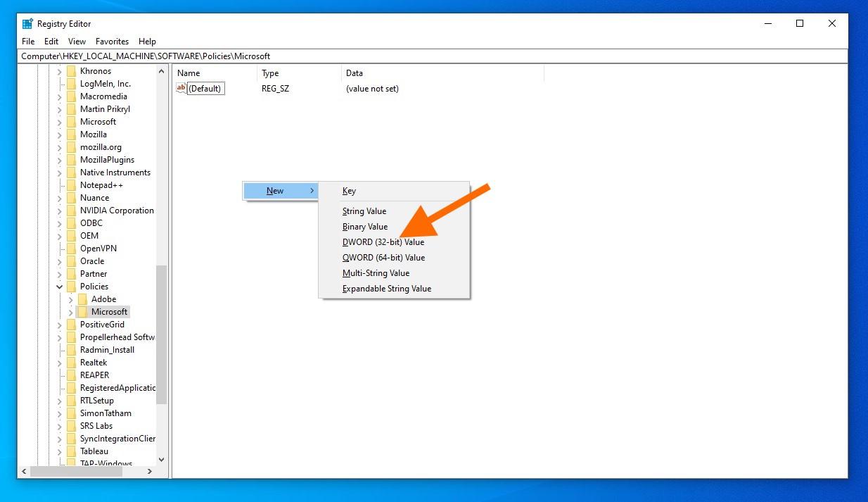Click the NVIDIA Corporation folder icon
Image resolution: width=868 pixels, height=502 pixels.
[71, 211]
